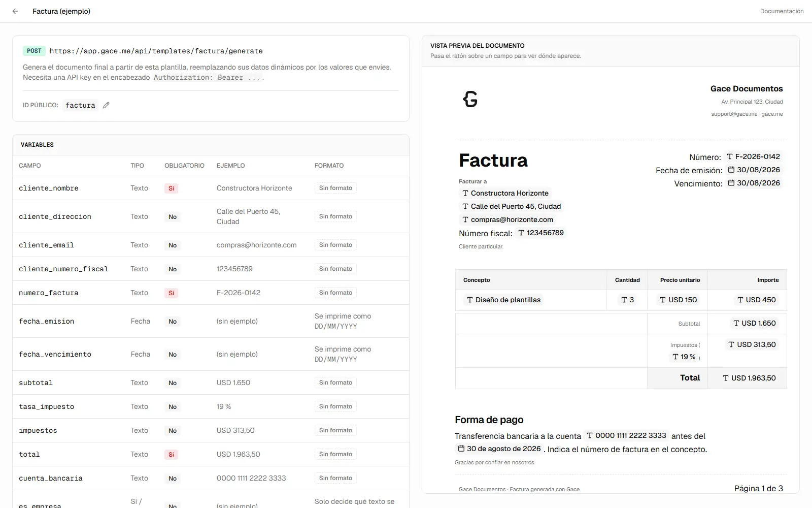This screenshot has width=812, height=508.
Task: Click 'Calle del Puerto 45, Ciudad' in preview
Action: point(512,206)
